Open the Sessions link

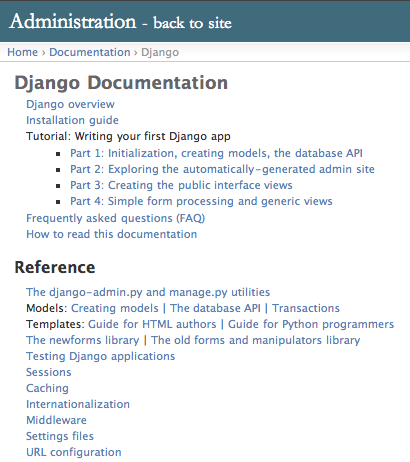tap(49, 372)
